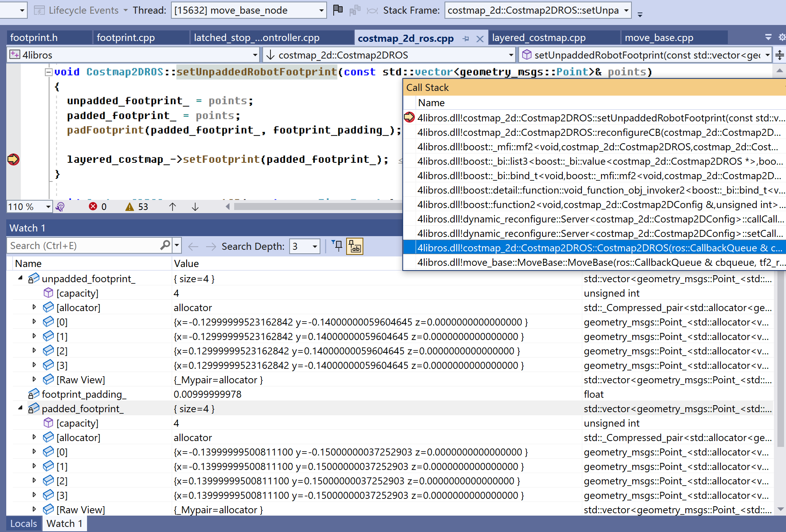The image size is (786, 532).
Task: Click the health indicator icon beside zoom level
Action: coord(60,206)
